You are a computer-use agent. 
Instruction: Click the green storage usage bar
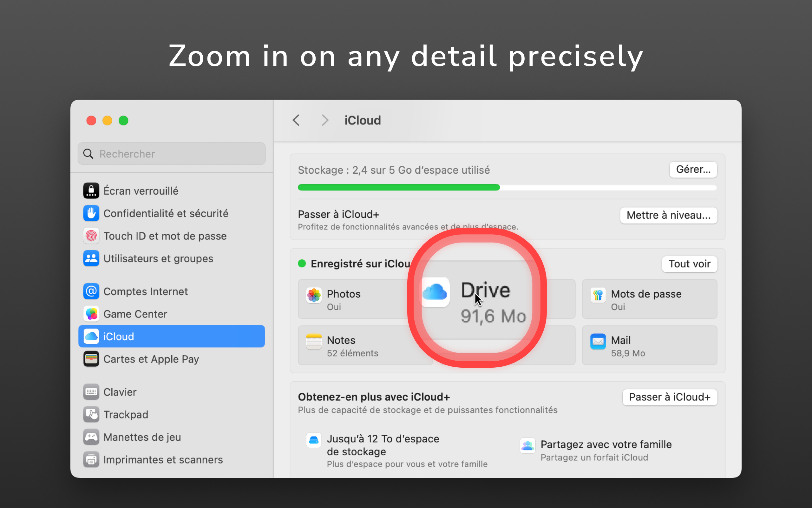coord(399,187)
